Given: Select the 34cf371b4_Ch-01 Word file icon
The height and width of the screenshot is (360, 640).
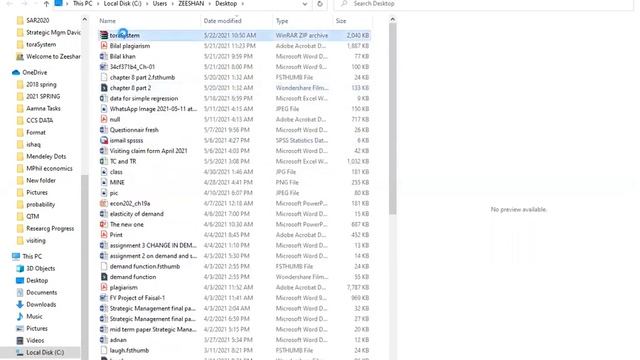Looking at the screenshot, I should [x=104, y=67].
